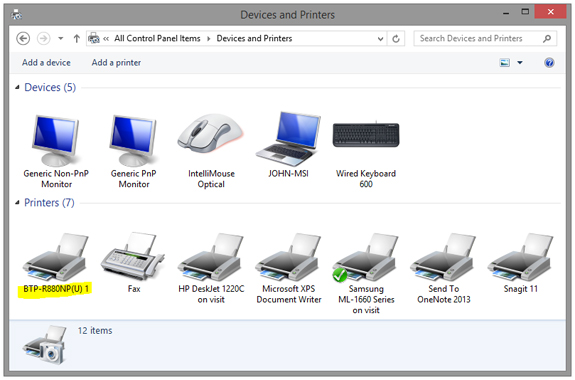Click the 'Wired Keyboard 600' label
This screenshot has height=380, width=575.
click(x=366, y=179)
